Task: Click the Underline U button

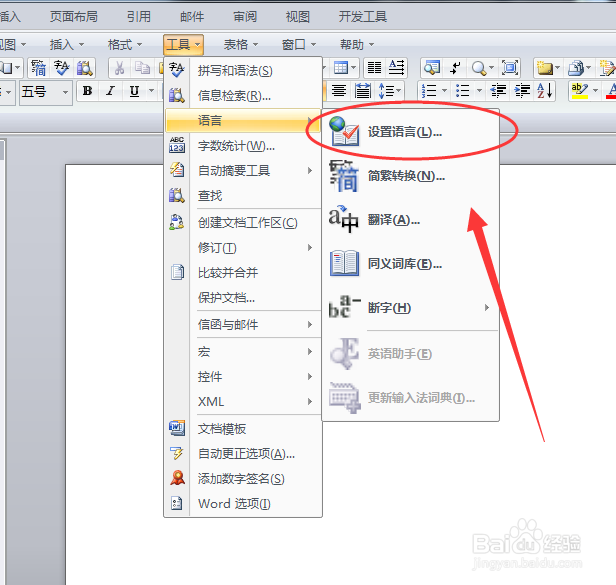Action: point(134,91)
